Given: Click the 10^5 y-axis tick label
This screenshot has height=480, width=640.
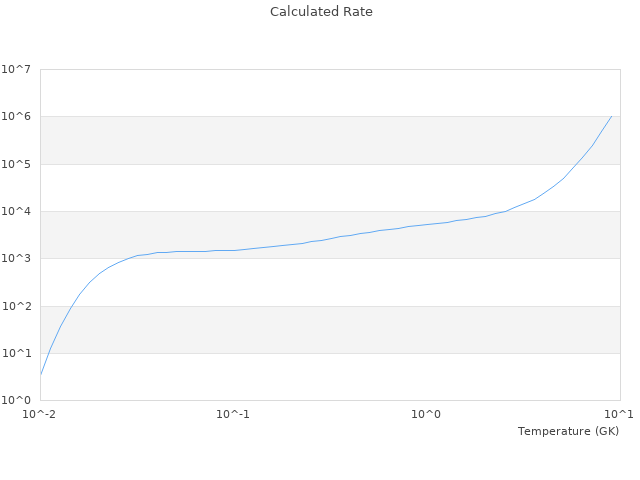Looking at the screenshot, I should pyautogui.click(x=16, y=164).
